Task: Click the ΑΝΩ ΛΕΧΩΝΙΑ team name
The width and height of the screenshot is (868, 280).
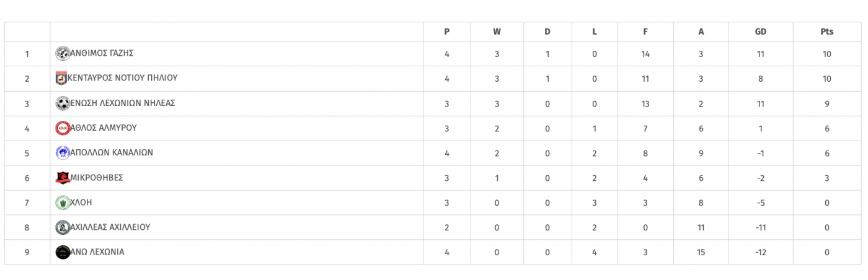Action: coord(97,252)
